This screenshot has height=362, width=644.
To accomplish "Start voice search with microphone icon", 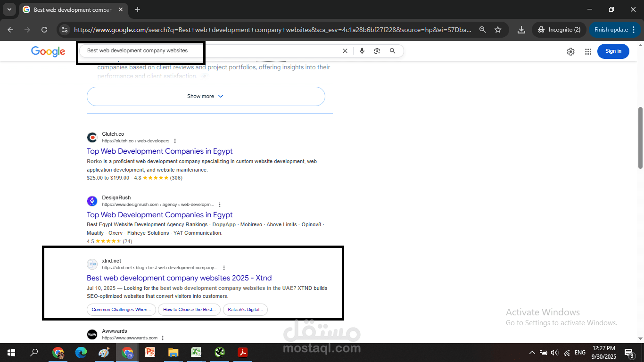I will coord(362,51).
